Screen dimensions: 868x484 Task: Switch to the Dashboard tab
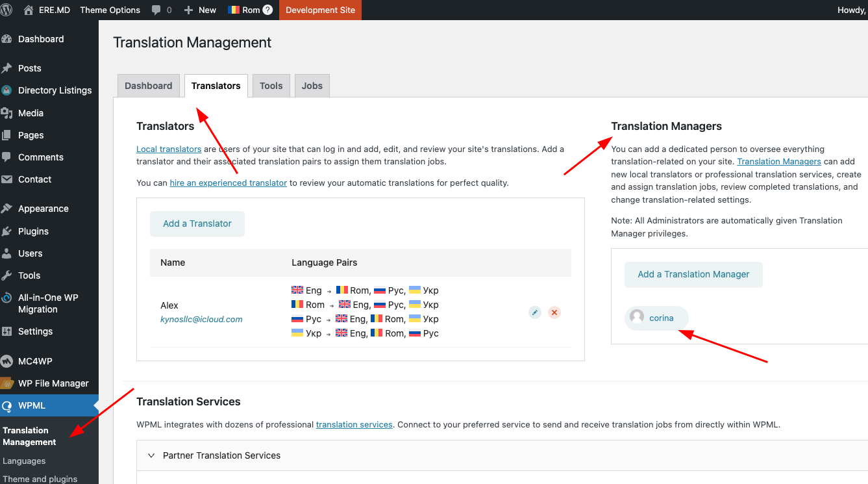pyautogui.click(x=149, y=86)
